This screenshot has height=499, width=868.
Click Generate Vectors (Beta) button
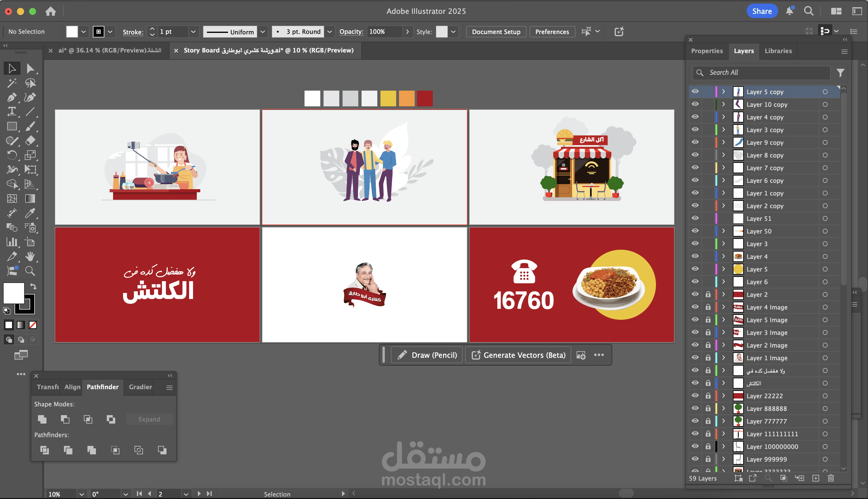(x=518, y=355)
